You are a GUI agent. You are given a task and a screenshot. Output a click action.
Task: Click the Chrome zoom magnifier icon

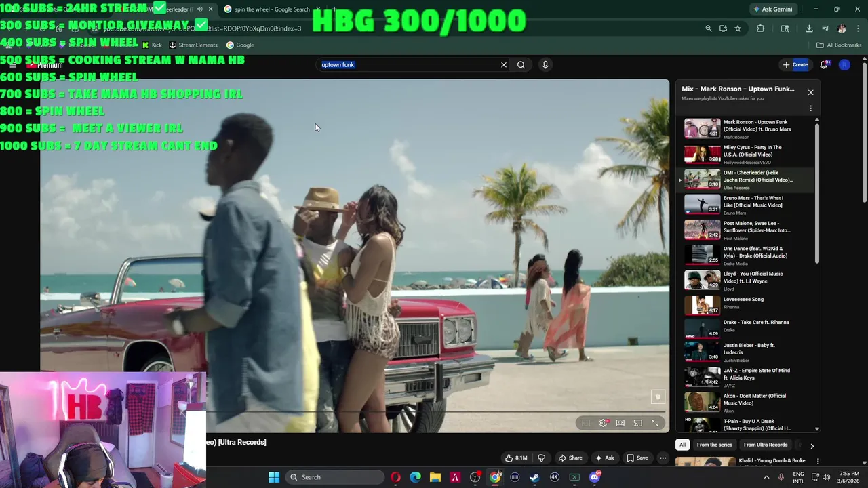(x=708, y=28)
